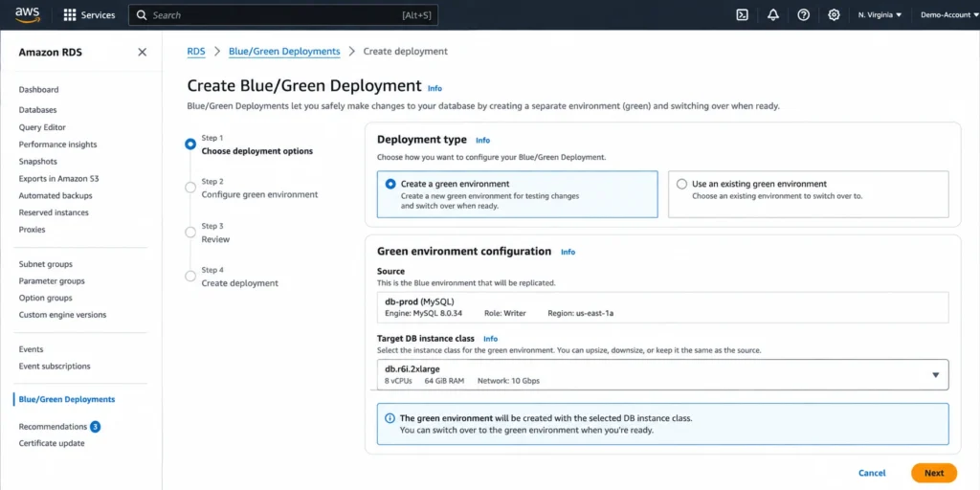
Task: Open Info next to Create Blue/Green Deployment
Action: coord(435,88)
